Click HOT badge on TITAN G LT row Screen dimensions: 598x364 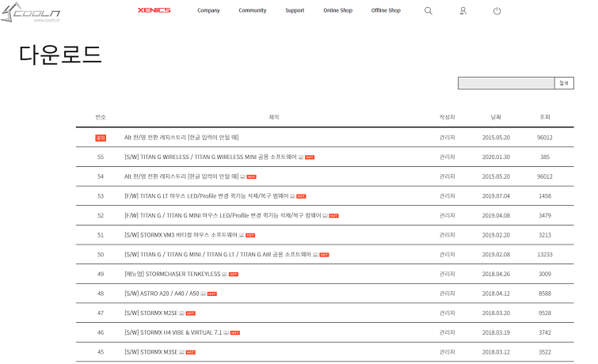pos(301,196)
